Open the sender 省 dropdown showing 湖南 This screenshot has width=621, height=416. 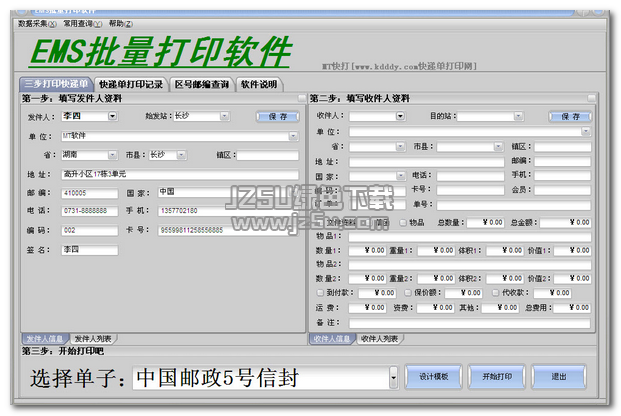coord(112,155)
